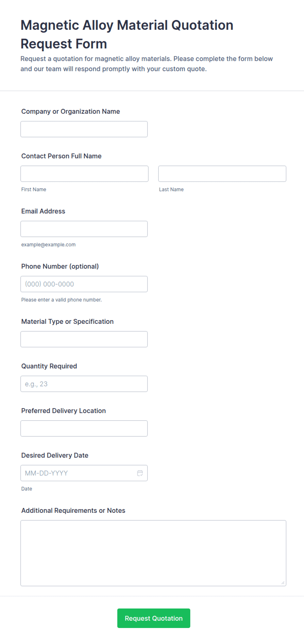Open the calendar picker icon

point(140,473)
